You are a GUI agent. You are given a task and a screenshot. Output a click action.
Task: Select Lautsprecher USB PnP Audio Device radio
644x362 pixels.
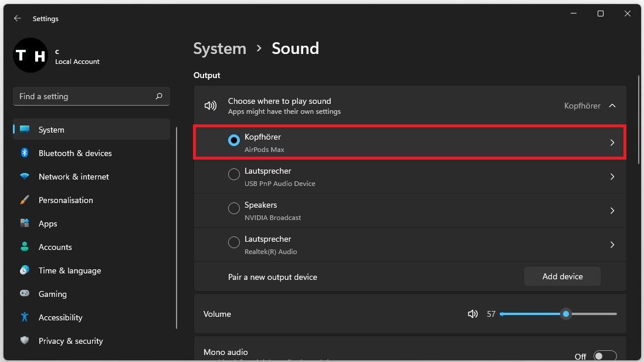(x=234, y=174)
